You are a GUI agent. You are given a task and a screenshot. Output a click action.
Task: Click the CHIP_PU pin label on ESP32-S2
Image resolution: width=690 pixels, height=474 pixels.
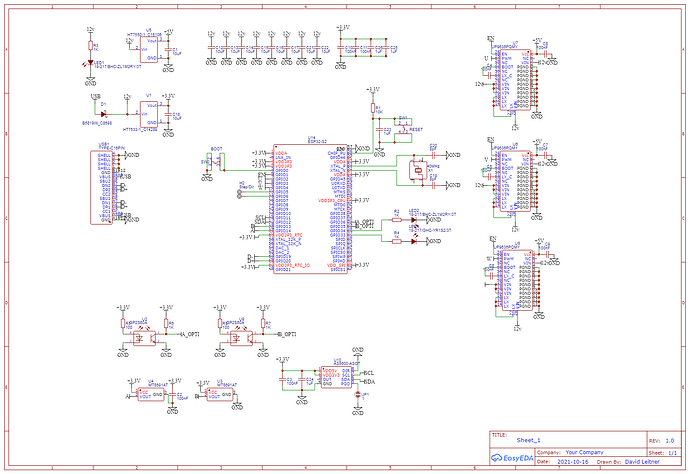[x=337, y=153]
